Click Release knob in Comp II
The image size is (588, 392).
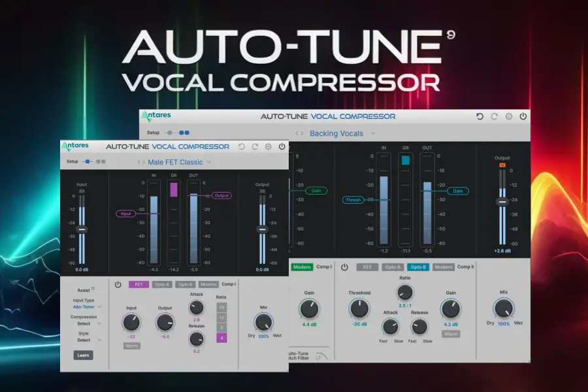click(x=419, y=327)
